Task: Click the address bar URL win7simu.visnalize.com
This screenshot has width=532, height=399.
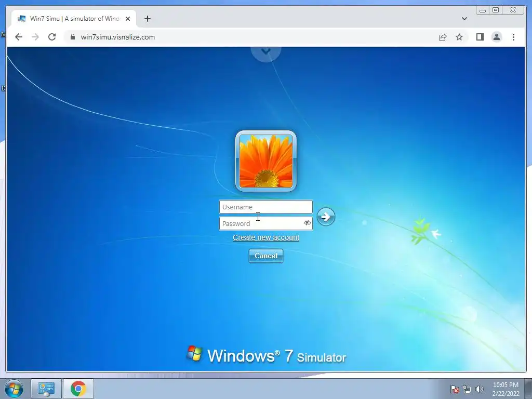Action: coord(118,37)
